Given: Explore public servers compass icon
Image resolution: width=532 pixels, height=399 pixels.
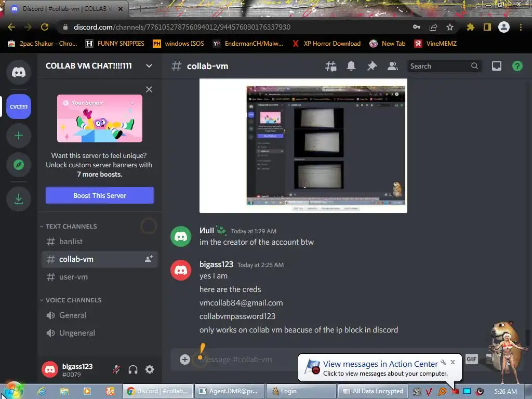Looking at the screenshot, I should 19,165.
